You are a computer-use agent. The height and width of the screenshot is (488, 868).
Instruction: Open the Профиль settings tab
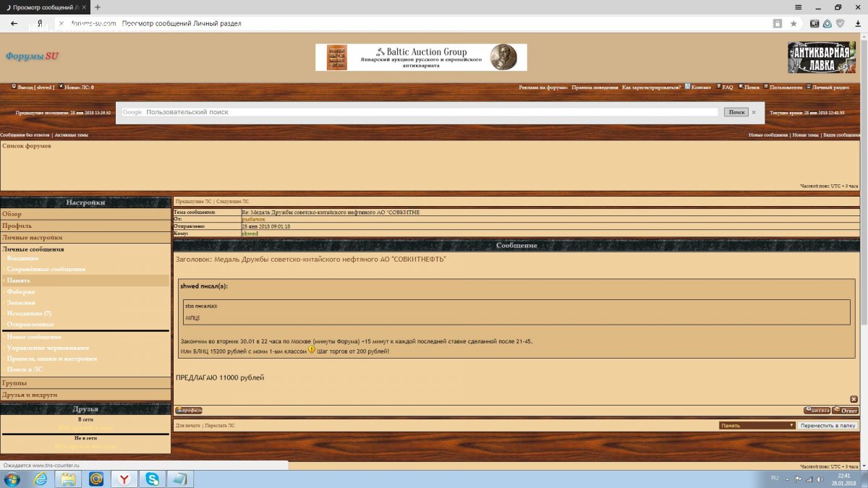[17, 226]
